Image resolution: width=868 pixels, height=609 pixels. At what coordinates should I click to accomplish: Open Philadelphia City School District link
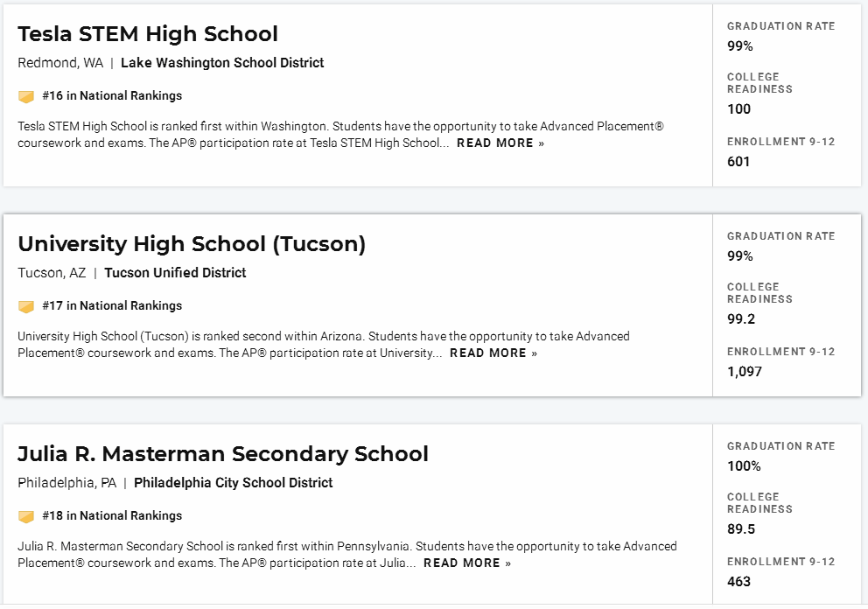[x=233, y=482]
